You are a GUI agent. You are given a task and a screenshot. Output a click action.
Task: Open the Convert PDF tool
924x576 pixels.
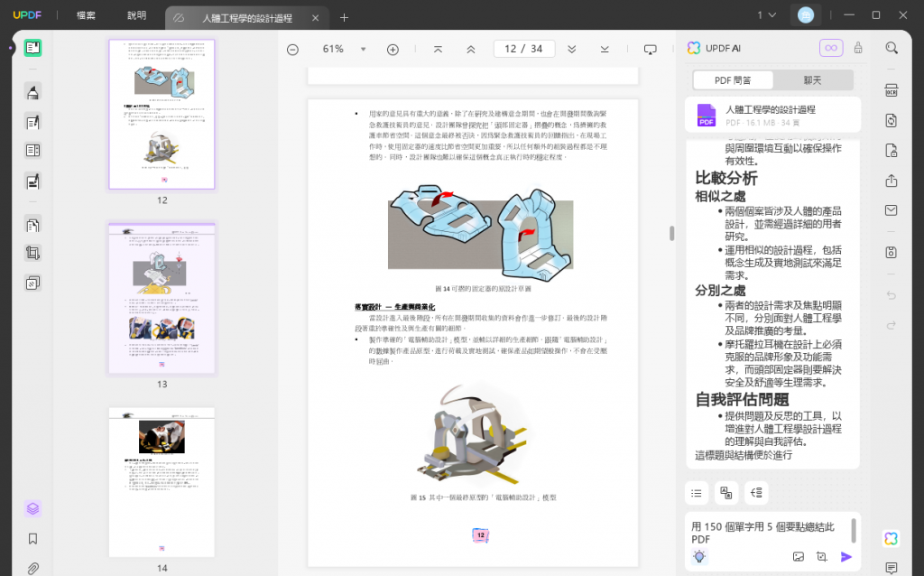(891, 120)
